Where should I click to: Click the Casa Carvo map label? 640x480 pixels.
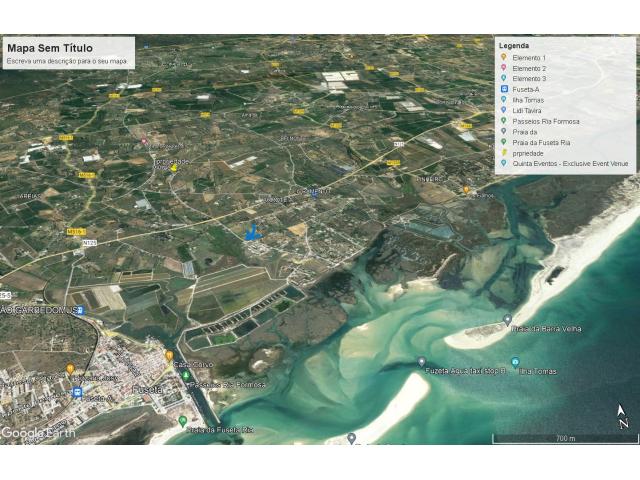click(x=193, y=364)
